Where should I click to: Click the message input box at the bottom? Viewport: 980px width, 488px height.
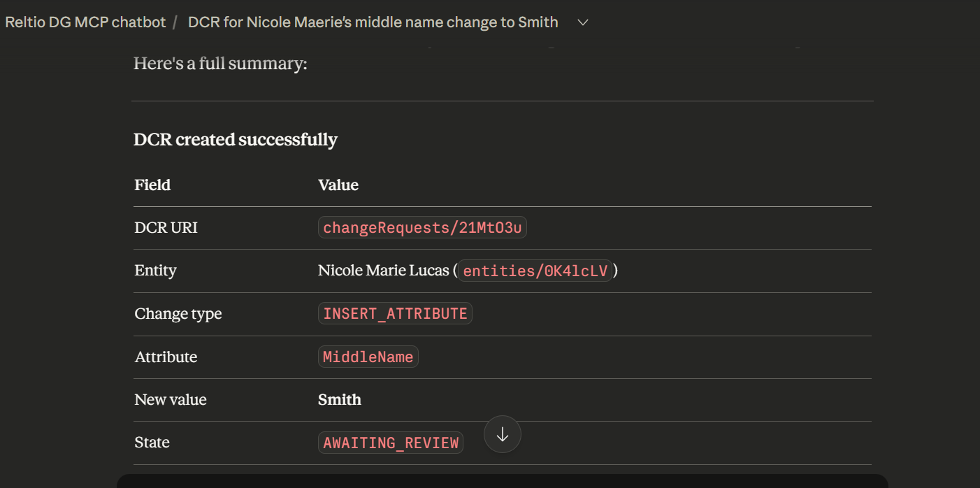point(502,482)
